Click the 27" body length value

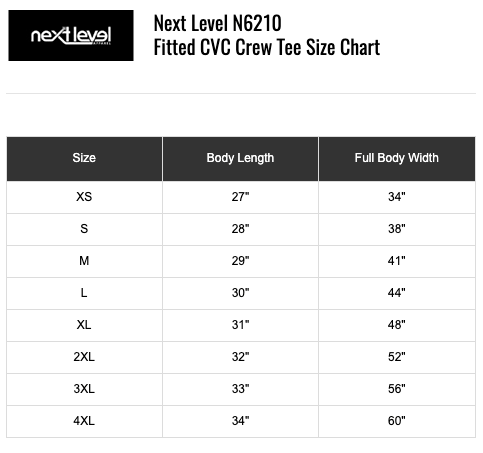click(240, 197)
